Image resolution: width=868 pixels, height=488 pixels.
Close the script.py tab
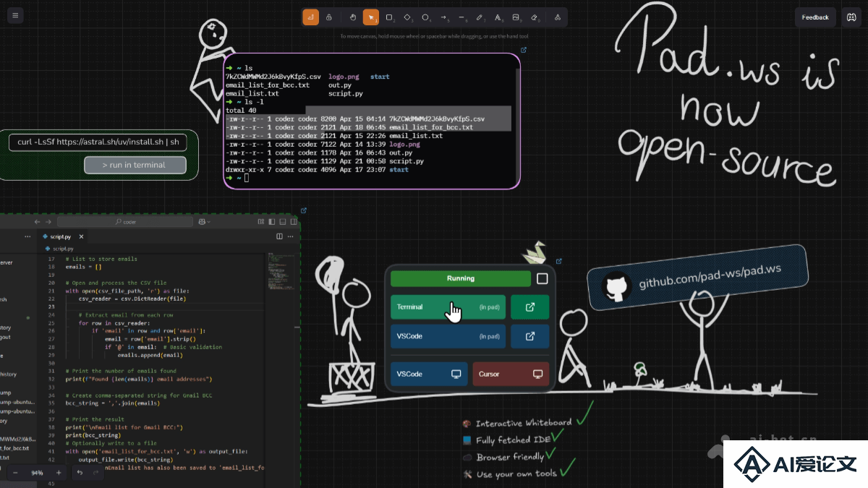[81, 236]
